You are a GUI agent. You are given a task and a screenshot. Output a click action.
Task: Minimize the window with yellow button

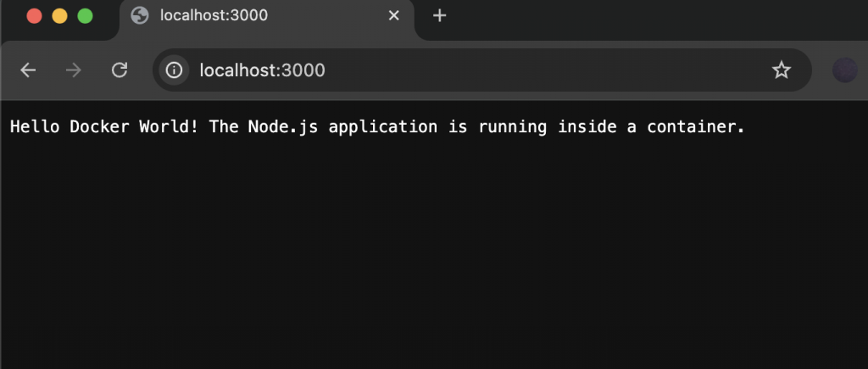pos(59,16)
